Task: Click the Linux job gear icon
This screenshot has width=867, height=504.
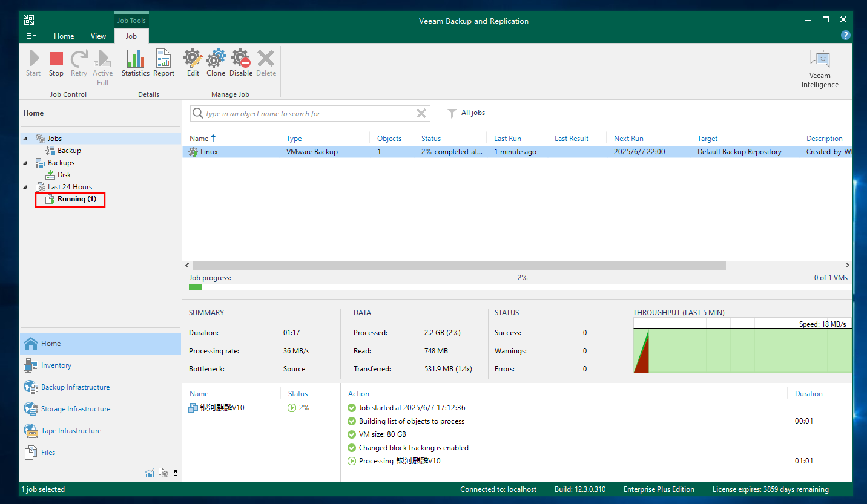Action: [x=193, y=152]
